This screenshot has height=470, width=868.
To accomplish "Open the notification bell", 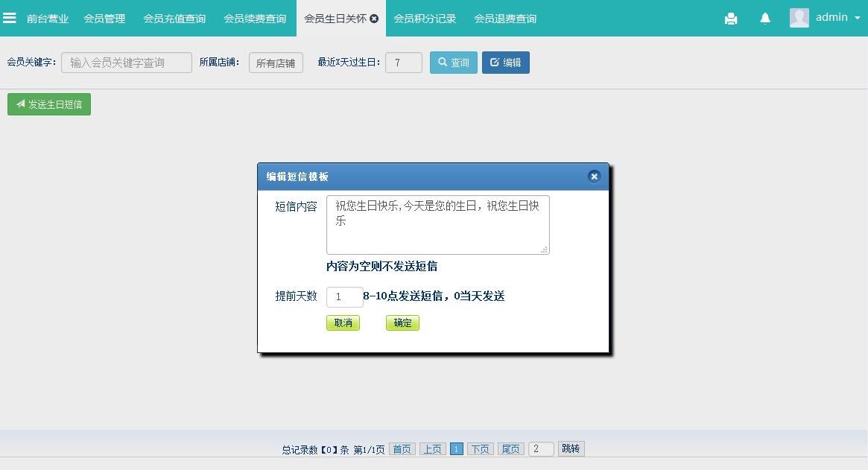I will [765, 19].
